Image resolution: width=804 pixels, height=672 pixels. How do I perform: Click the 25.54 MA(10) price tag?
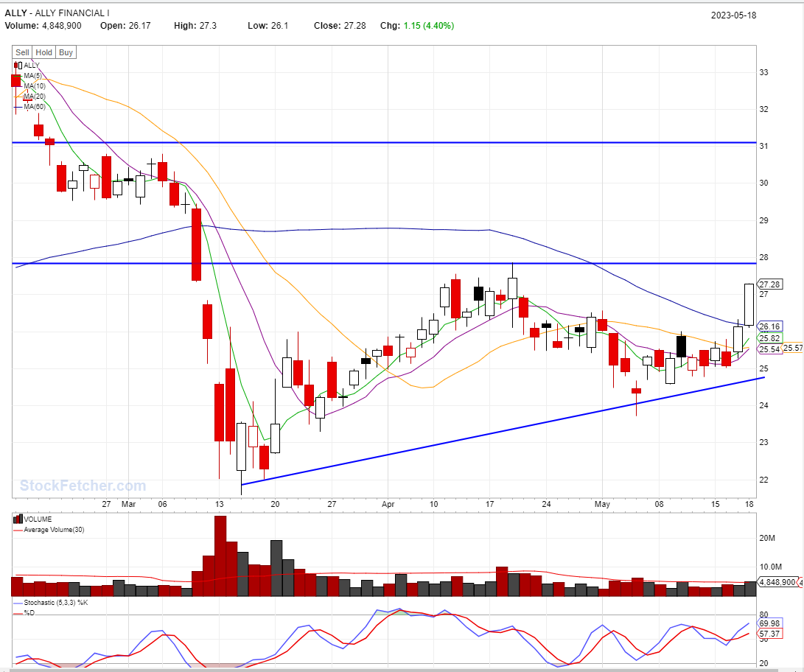click(769, 349)
